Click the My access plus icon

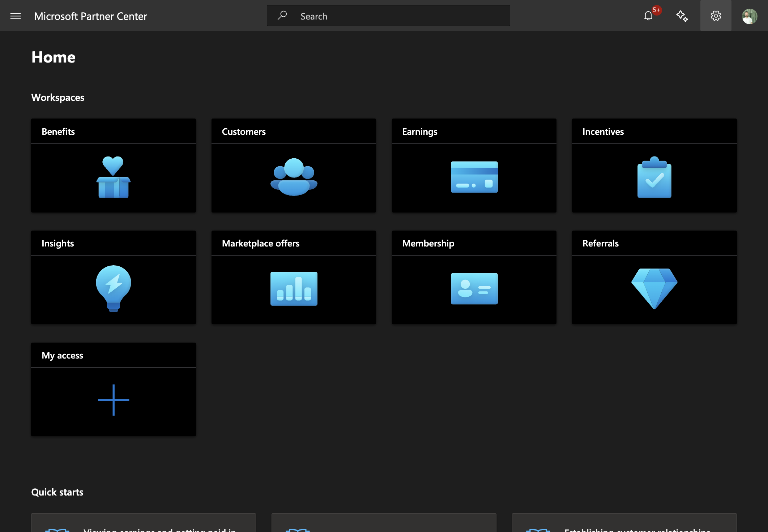click(113, 400)
